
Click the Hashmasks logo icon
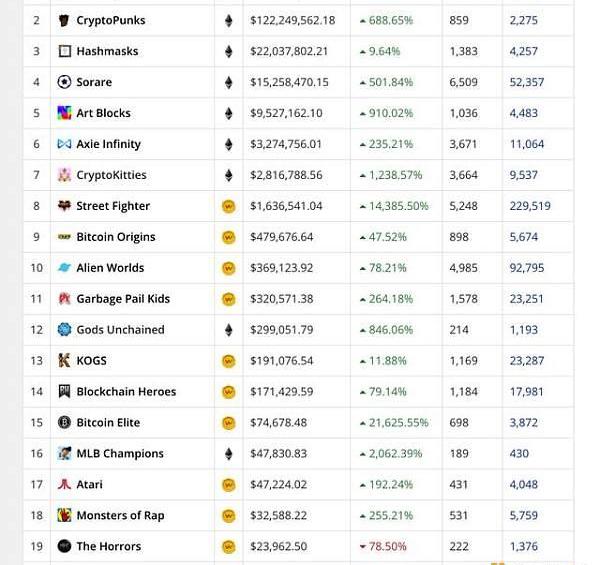[65, 51]
